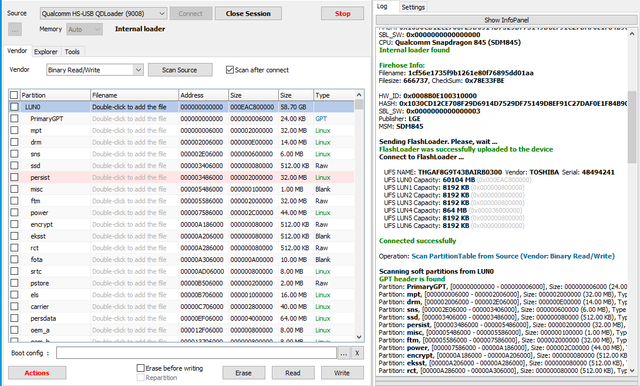The image size is (640, 386).
Task: Check the misc partition checkbox
Action: 14,189
